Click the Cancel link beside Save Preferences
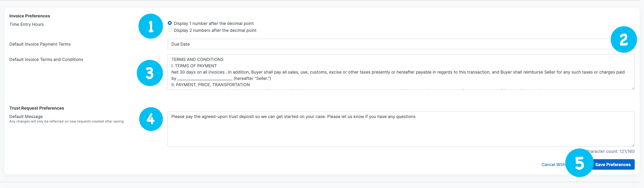The image size is (644, 188). click(553, 165)
